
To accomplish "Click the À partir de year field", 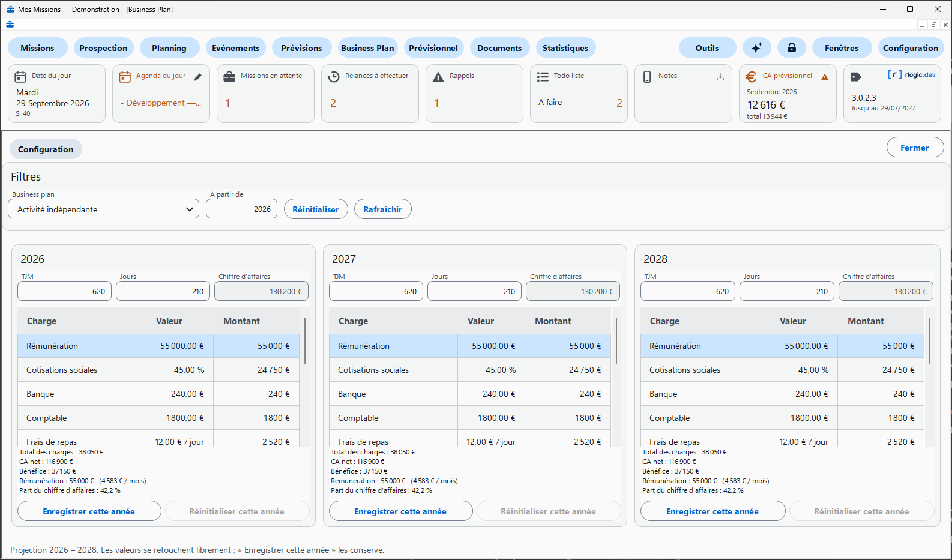I will click(x=241, y=209).
